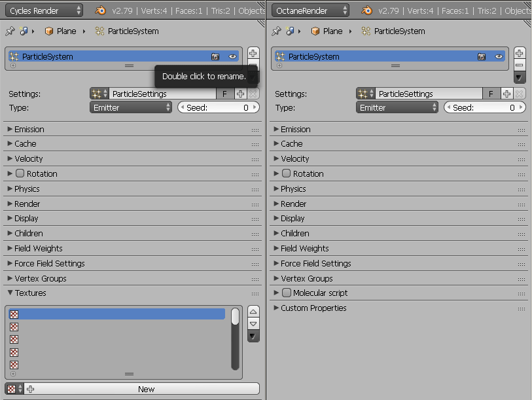Image resolution: width=532 pixels, height=400 pixels.
Task: Open the Emitter type dropdown in left panel
Action: coord(131,107)
